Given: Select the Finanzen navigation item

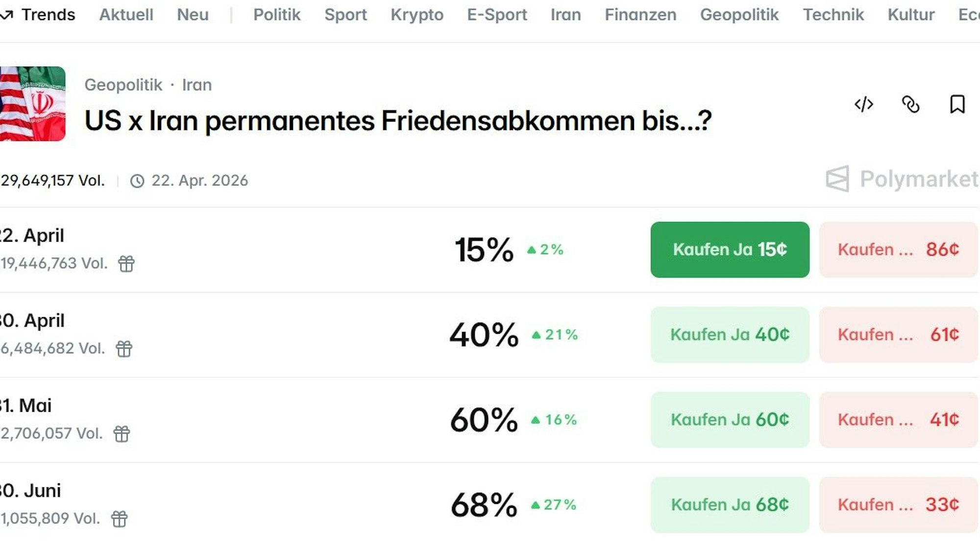Looking at the screenshot, I should pyautogui.click(x=640, y=15).
